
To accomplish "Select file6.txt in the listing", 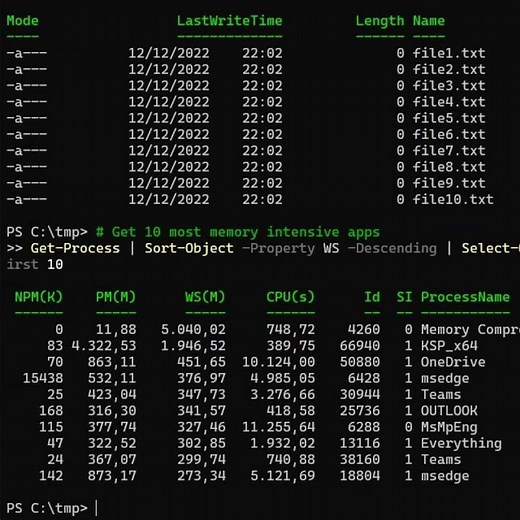I will click(x=449, y=134).
